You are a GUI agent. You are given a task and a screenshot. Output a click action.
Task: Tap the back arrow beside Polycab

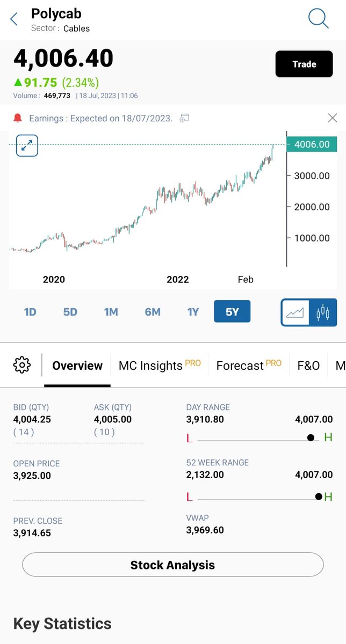tap(14, 19)
